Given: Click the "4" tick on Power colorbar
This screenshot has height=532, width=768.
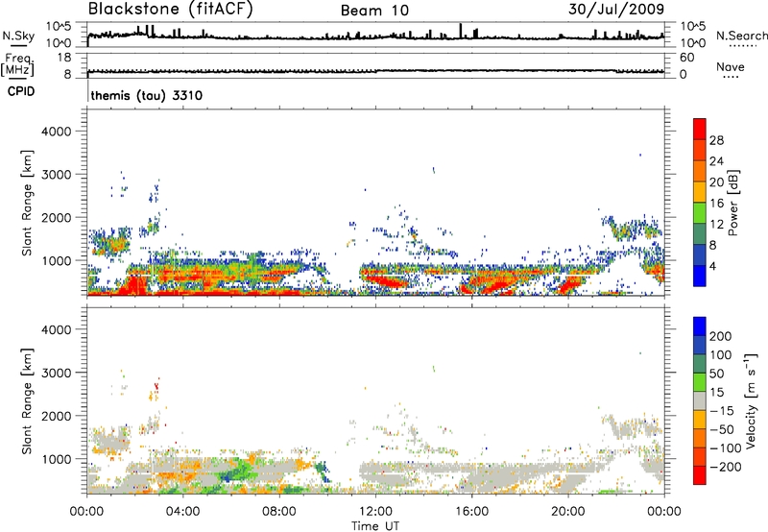Looking at the screenshot, I should (x=713, y=266).
